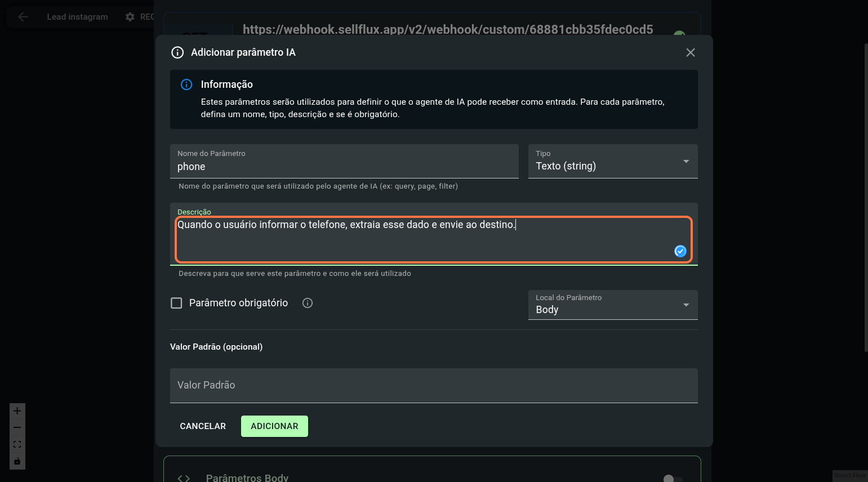The width and height of the screenshot is (868, 482).
Task: Click the zoom in plus icon
Action: pyautogui.click(x=17, y=411)
